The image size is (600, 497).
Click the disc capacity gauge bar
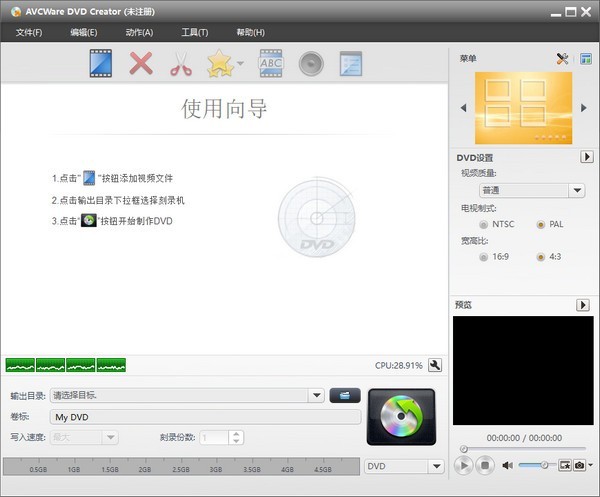click(x=181, y=466)
